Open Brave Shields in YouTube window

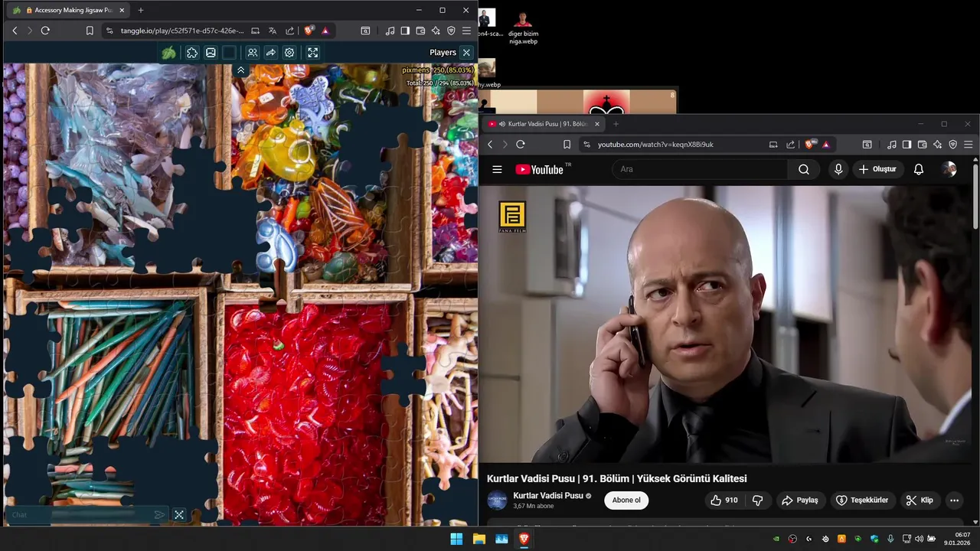click(x=810, y=144)
